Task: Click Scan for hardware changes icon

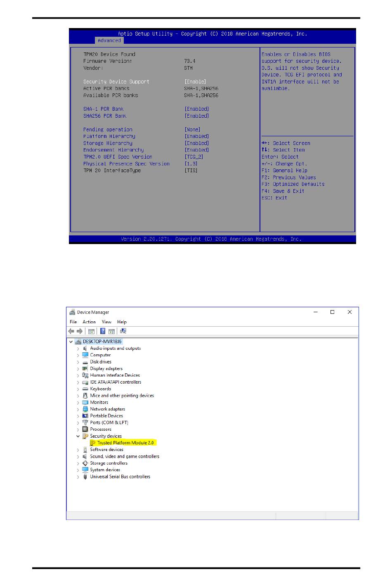Action: tap(123, 331)
